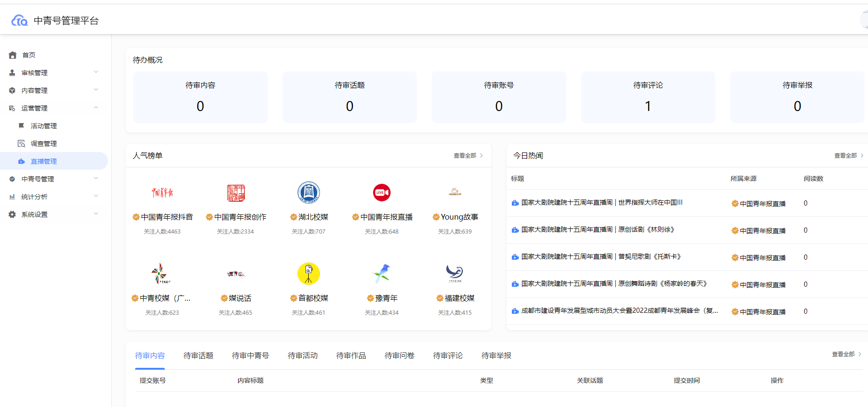Click the 直播管理 camera icon
868x407 pixels.
(x=21, y=161)
